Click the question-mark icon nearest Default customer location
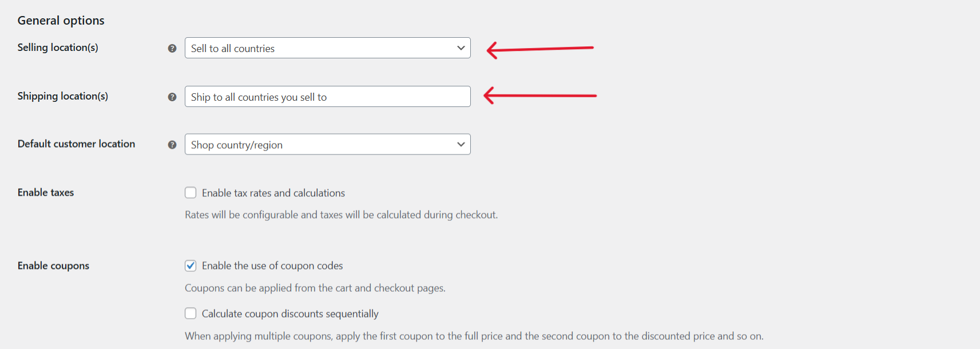Screen dimensions: 980x349 click(172, 145)
